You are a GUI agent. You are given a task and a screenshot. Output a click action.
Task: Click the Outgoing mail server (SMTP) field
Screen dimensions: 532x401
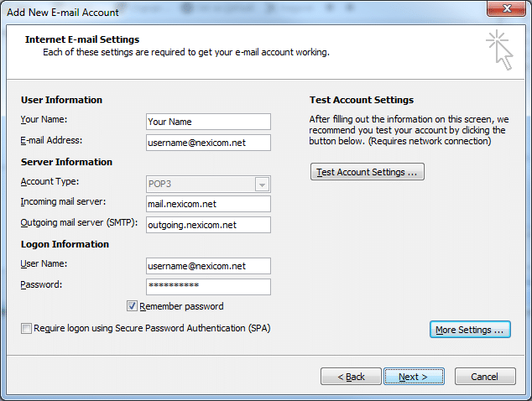click(x=208, y=225)
